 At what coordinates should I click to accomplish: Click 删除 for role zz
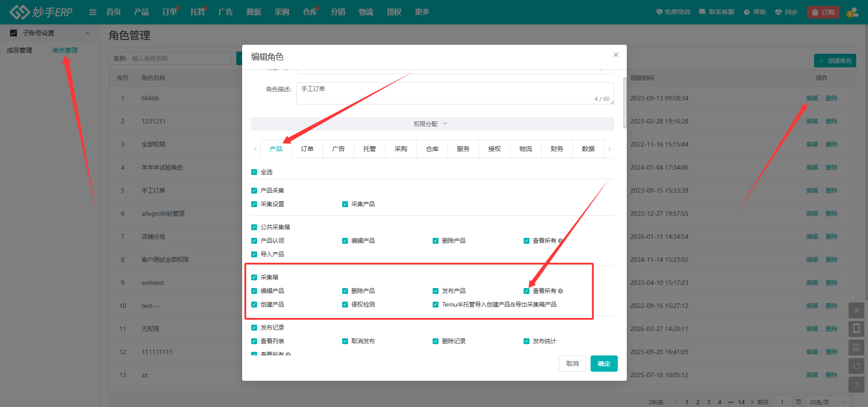831,375
